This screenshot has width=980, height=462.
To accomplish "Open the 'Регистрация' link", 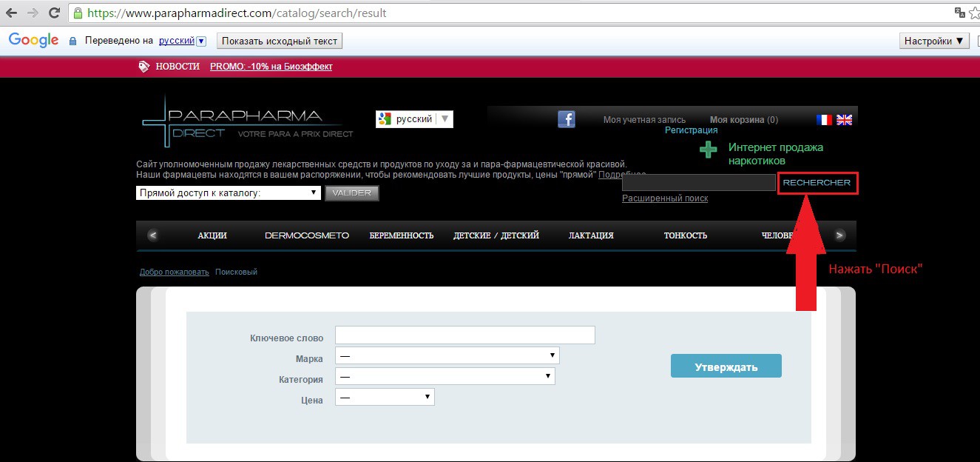I will (x=692, y=130).
